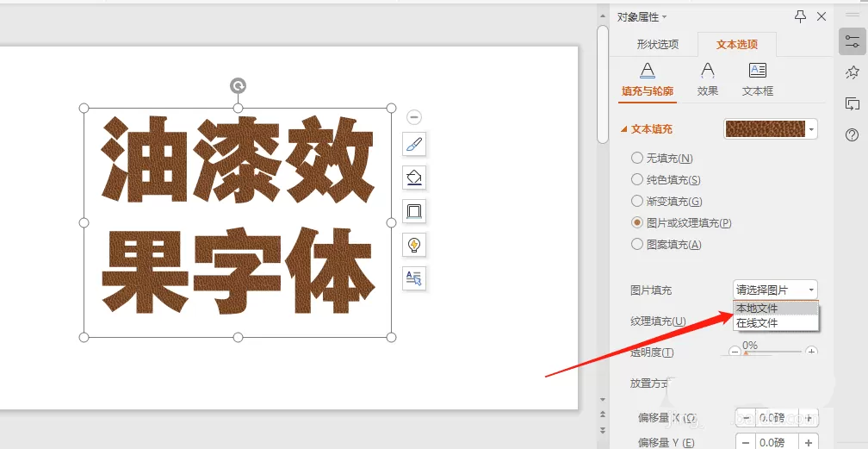Decrease transparency with the minus button

click(x=735, y=352)
